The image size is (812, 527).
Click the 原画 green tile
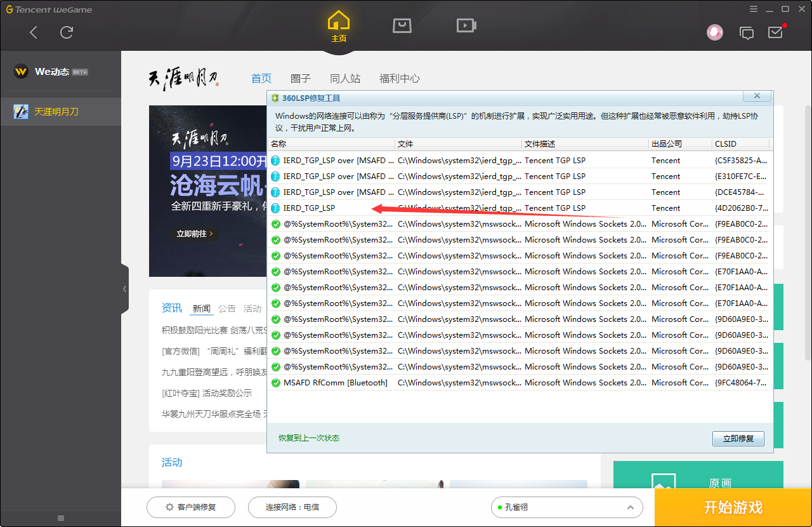tap(698, 475)
